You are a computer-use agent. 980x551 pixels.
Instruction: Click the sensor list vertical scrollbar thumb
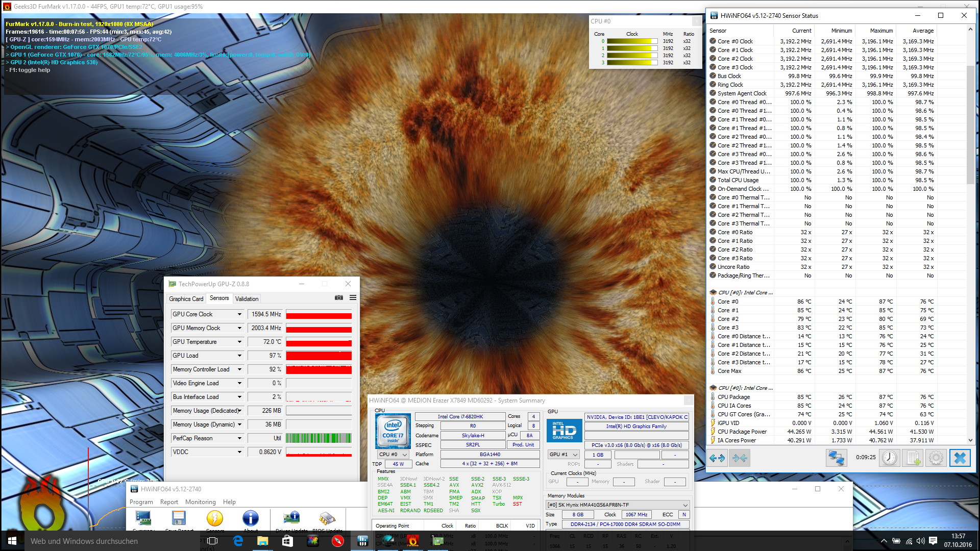[x=970, y=125]
